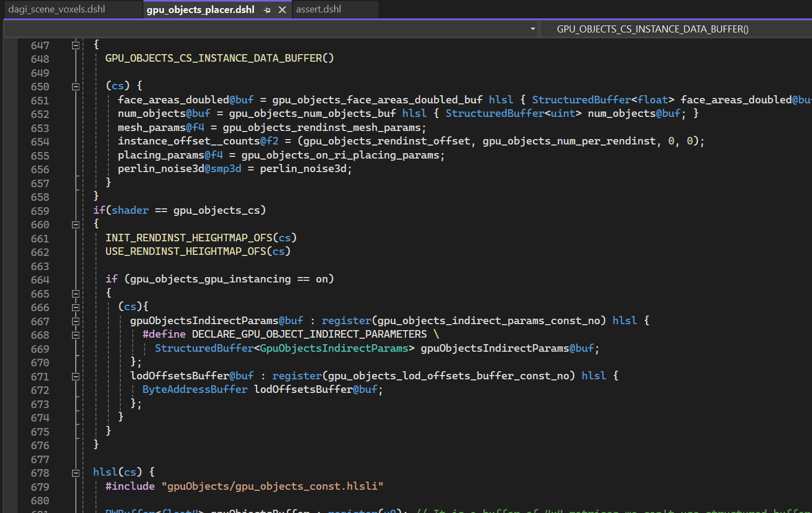This screenshot has height=513, width=812.
Task: Open the code navigation dropdown
Action: (x=532, y=29)
